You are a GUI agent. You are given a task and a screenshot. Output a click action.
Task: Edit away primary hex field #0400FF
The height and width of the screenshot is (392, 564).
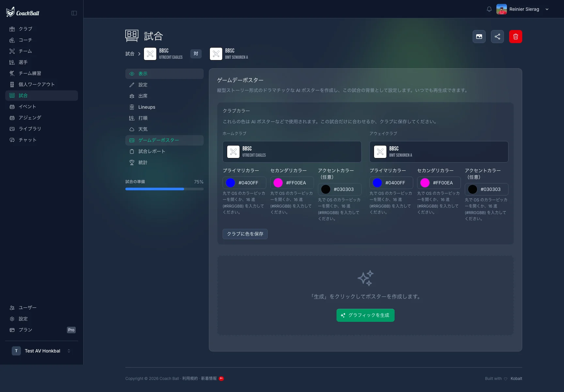[x=397, y=183]
